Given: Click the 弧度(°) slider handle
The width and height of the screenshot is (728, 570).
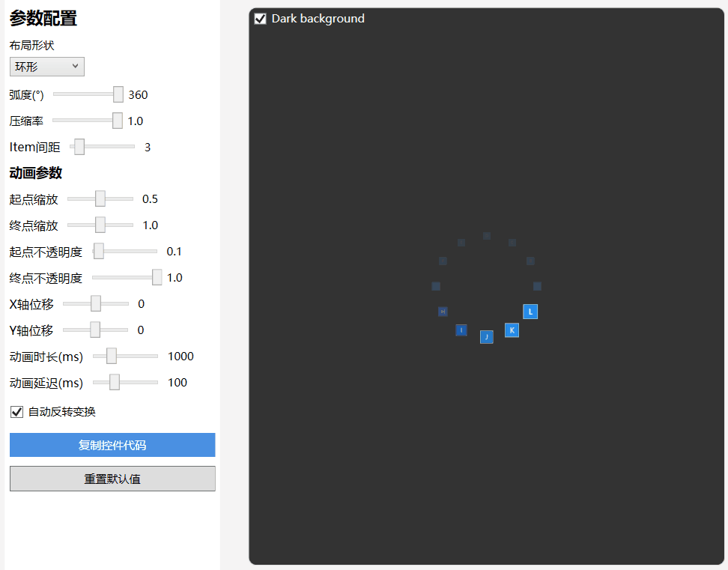Looking at the screenshot, I should pyautogui.click(x=118, y=94).
